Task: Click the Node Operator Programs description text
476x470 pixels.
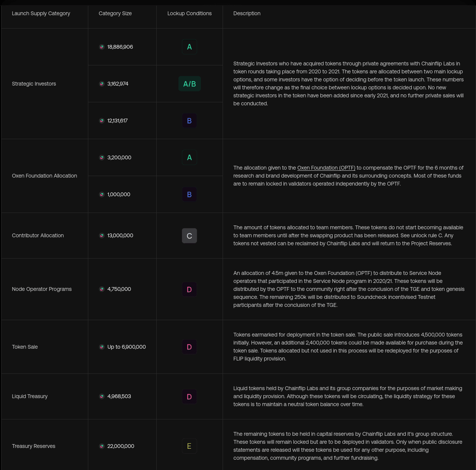Action: tap(349, 289)
